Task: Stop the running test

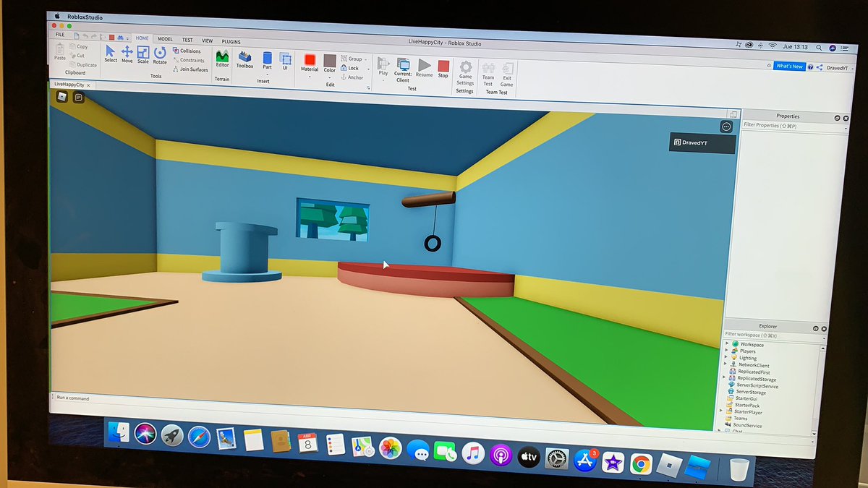Action: pyautogui.click(x=443, y=69)
